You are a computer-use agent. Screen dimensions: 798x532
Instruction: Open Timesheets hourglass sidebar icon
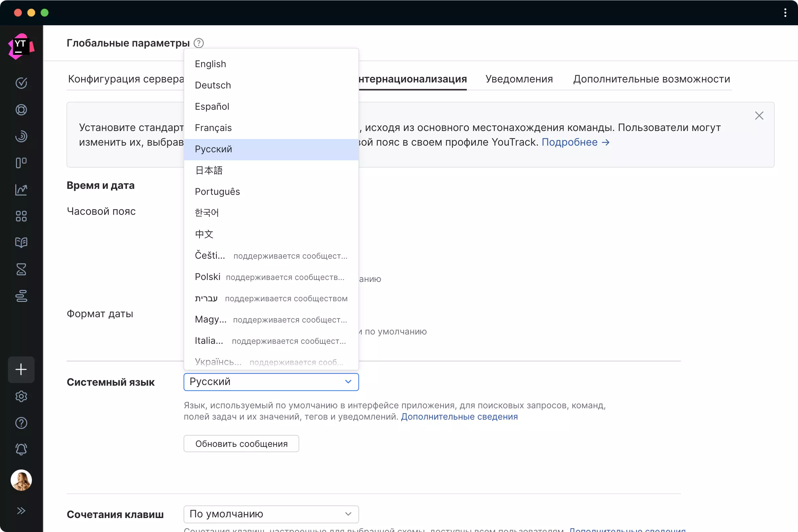(21, 269)
